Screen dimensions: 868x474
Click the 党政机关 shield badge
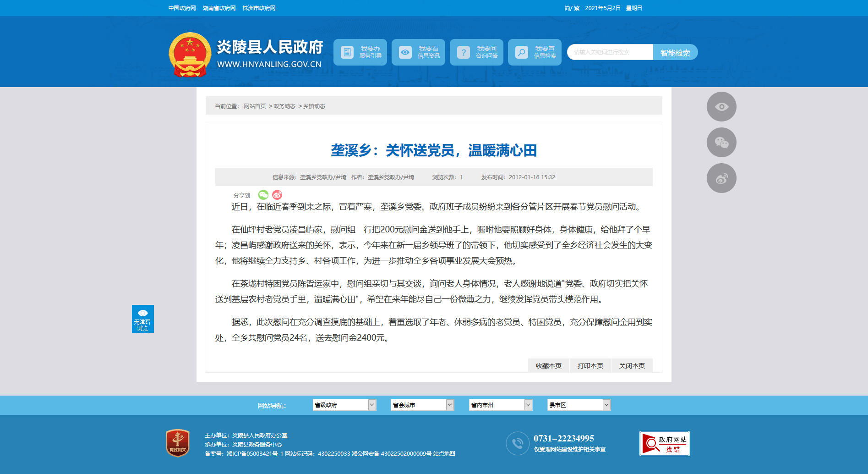pos(178,443)
